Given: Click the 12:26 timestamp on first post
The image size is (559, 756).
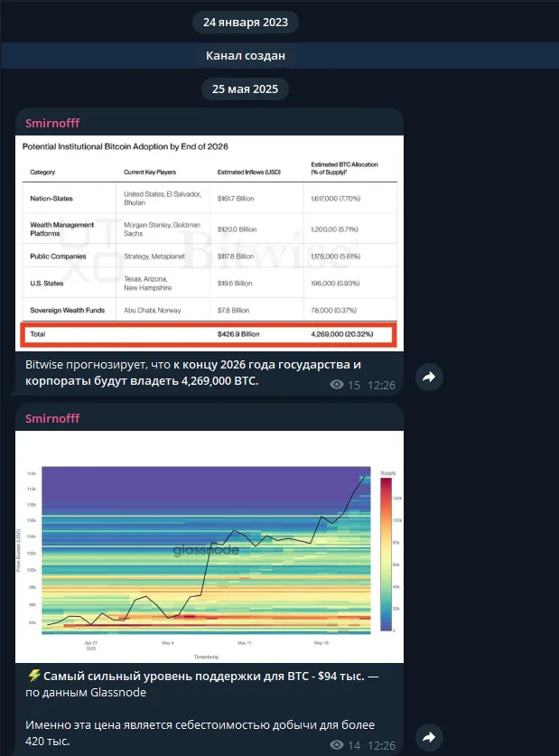Looking at the screenshot, I should (381, 386).
